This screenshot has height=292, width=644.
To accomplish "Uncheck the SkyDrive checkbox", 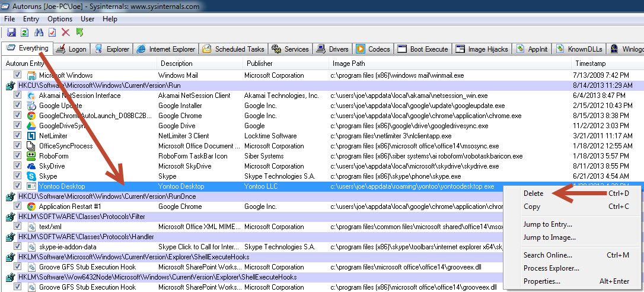I will tap(17, 166).
